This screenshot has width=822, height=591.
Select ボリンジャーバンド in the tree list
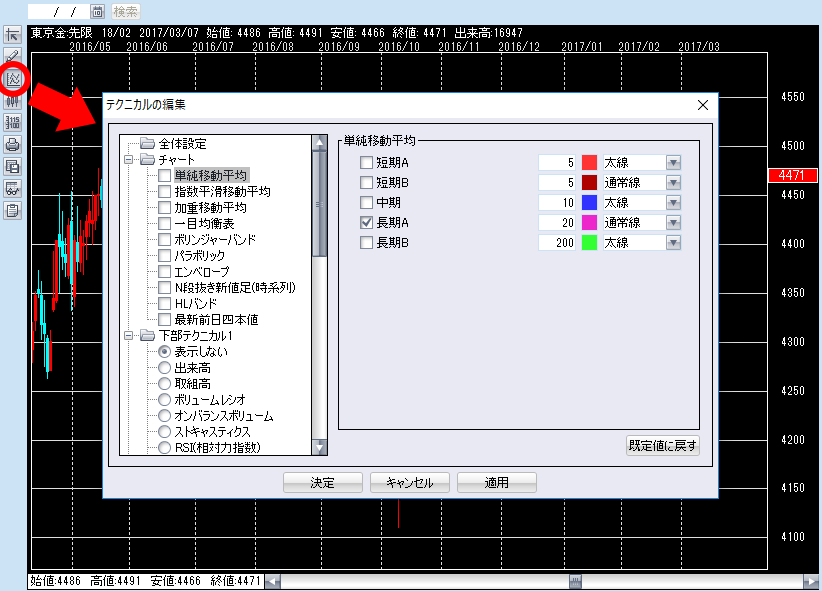(214, 240)
